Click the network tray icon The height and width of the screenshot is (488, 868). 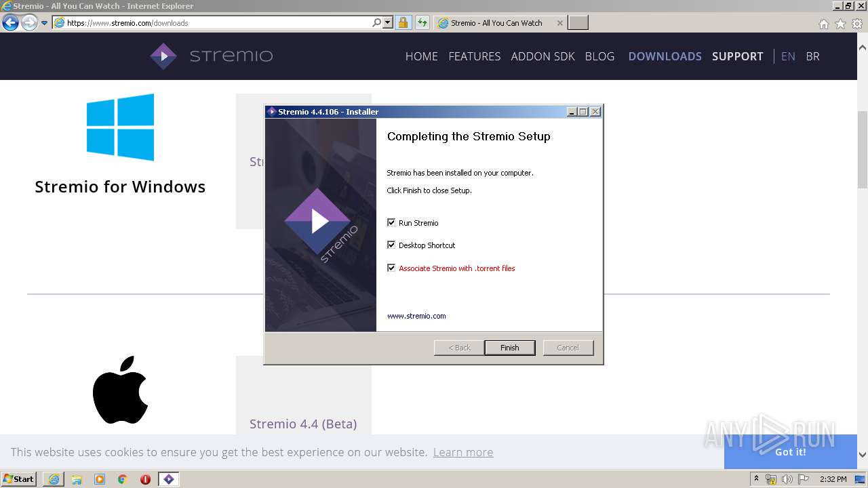click(771, 479)
